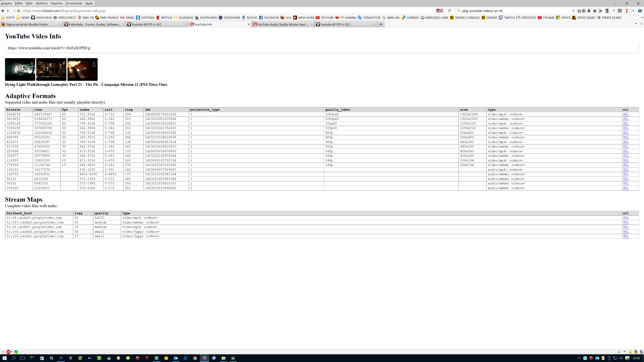Click the browser Back arrow button
The height and width of the screenshot is (362, 644).
point(3,11)
